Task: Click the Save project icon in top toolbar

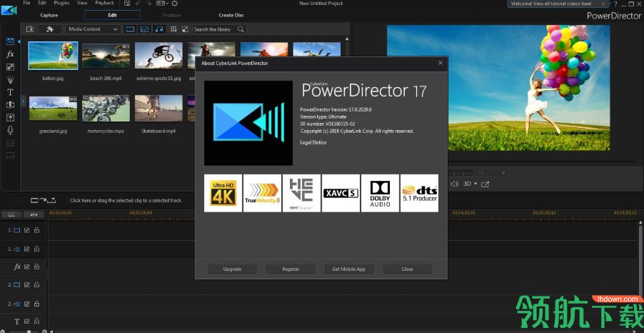Action: point(128,4)
